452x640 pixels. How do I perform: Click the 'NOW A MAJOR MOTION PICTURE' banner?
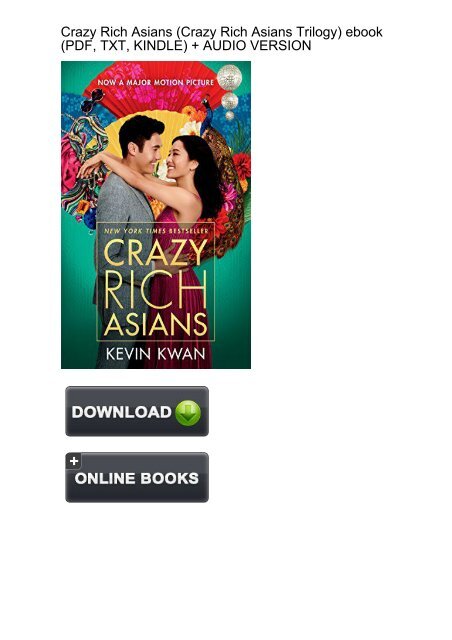[x=156, y=82]
